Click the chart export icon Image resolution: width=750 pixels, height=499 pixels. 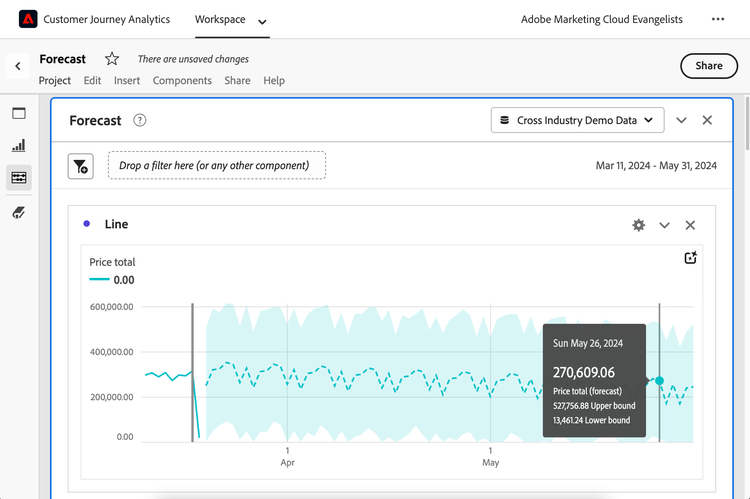[x=690, y=258]
